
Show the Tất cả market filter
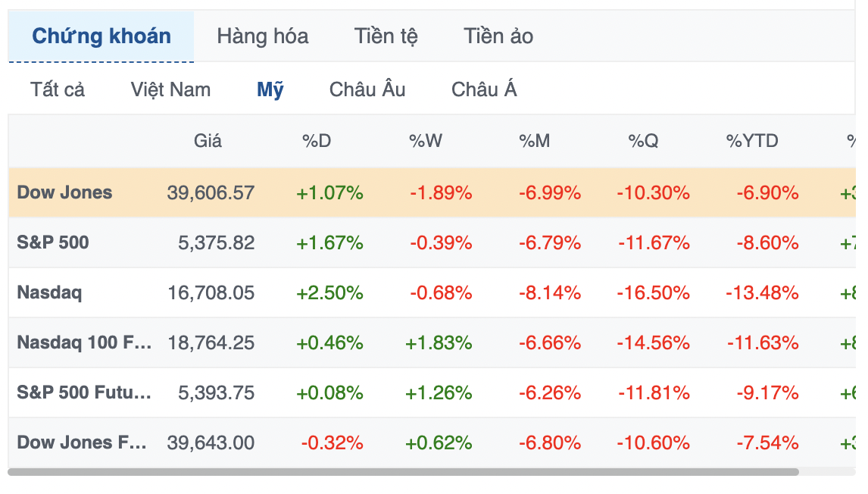pos(58,89)
